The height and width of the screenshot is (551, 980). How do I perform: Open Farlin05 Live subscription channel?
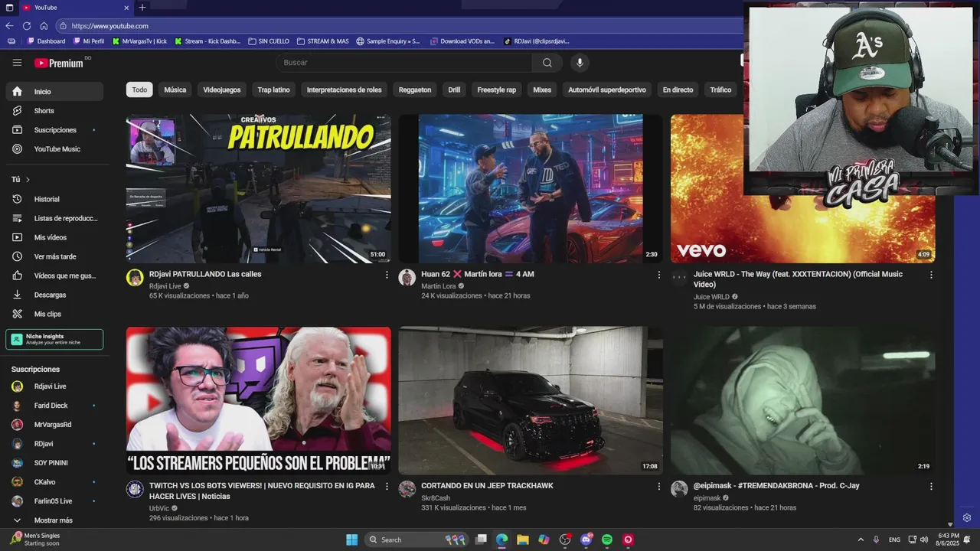click(54, 501)
